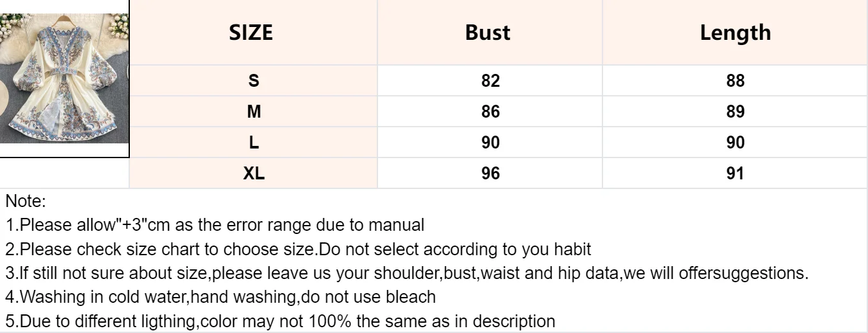Select the L size row label
Viewport: 868px width, 333px height.
click(x=254, y=143)
